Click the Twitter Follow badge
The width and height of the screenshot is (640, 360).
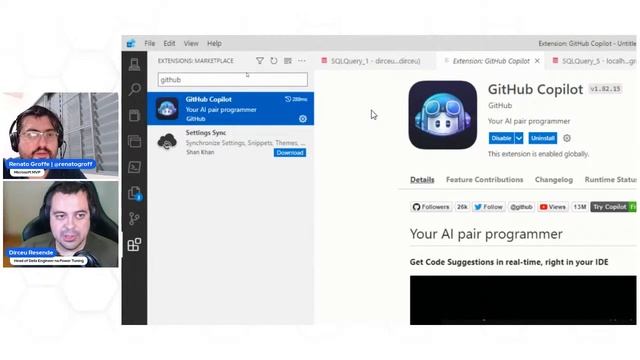pos(489,207)
